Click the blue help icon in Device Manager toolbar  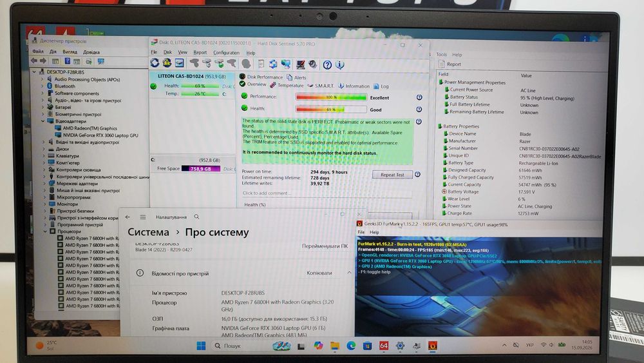click(68, 61)
